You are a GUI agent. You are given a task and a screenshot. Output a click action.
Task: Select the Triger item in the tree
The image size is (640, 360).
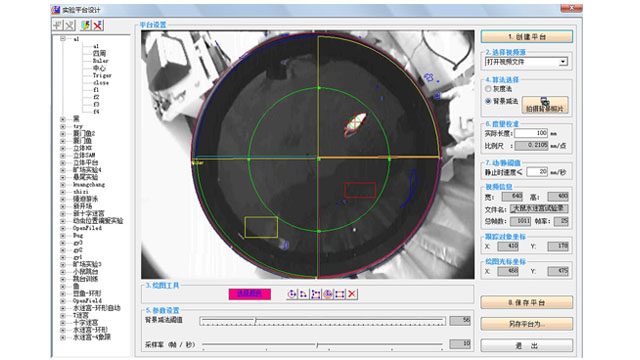(102, 76)
